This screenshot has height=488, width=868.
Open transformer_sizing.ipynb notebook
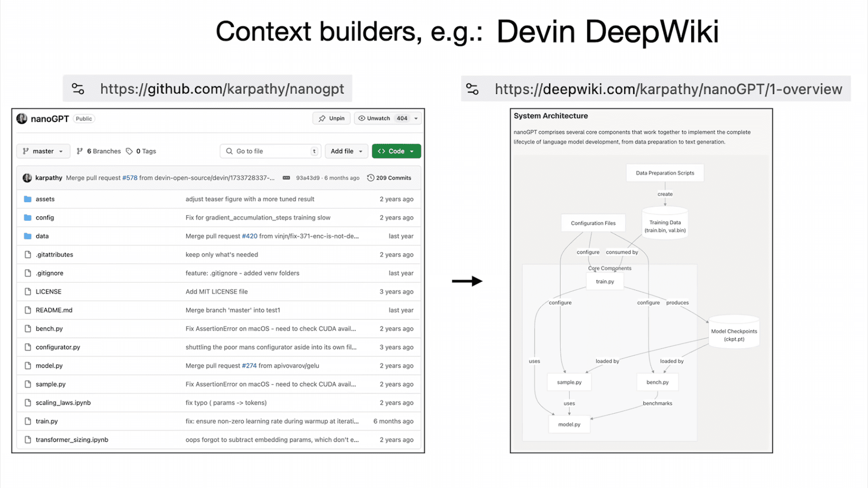pyautogui.click(x=72, y=440)
